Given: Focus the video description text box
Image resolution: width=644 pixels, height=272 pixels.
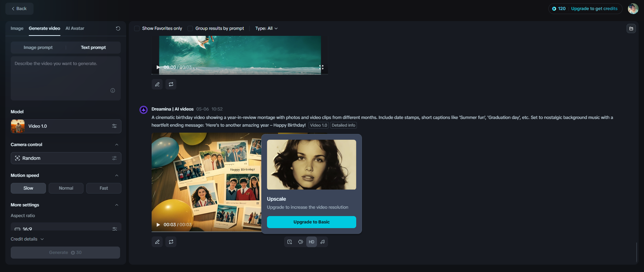Looking at the screenshot, I should [66, 78].
